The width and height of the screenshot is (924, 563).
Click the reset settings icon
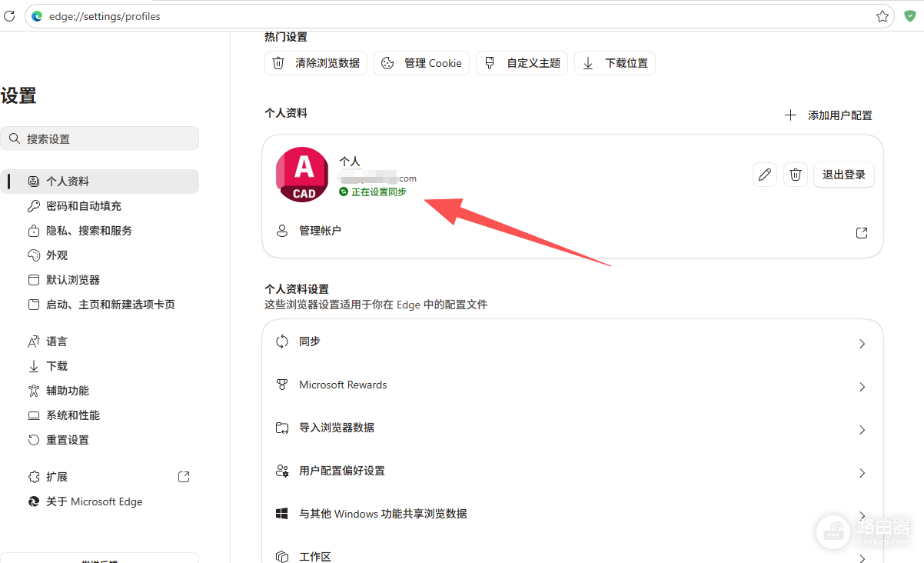(33, 440)
